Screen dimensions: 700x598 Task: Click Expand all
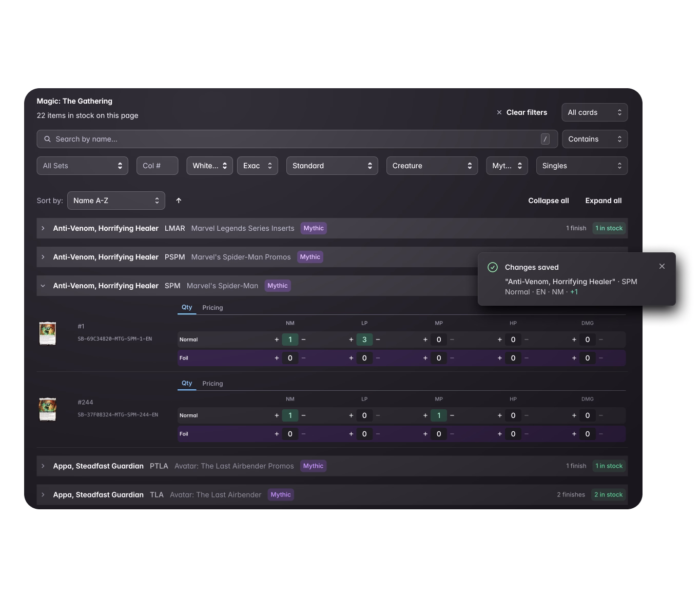604,201
